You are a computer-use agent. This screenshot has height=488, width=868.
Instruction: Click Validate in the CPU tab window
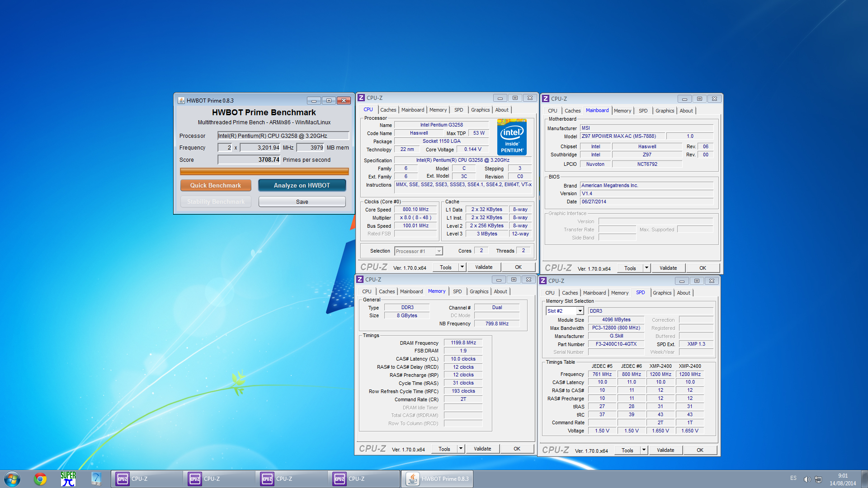coord(484,267)
